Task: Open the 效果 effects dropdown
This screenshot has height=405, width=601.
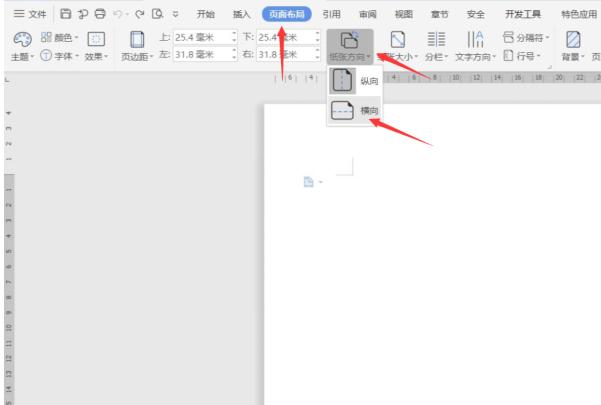Action: pos(96,47)
